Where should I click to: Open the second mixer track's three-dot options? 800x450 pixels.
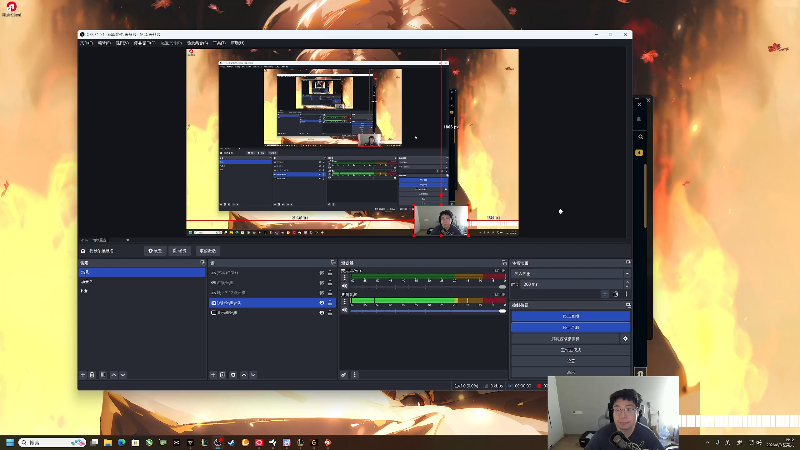coord(344,302)
